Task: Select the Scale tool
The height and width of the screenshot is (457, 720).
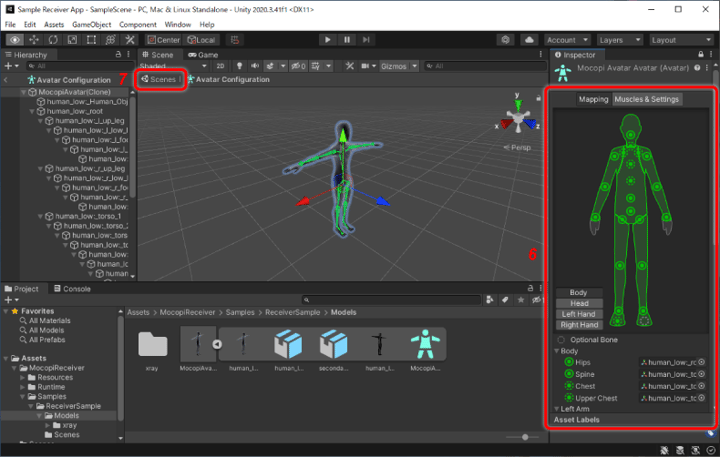Action: 73,40
